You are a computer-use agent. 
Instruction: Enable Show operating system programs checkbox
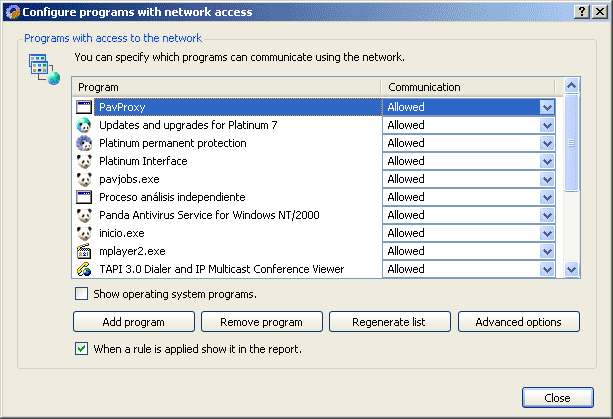pyautogui.click(x=81, y=294)
